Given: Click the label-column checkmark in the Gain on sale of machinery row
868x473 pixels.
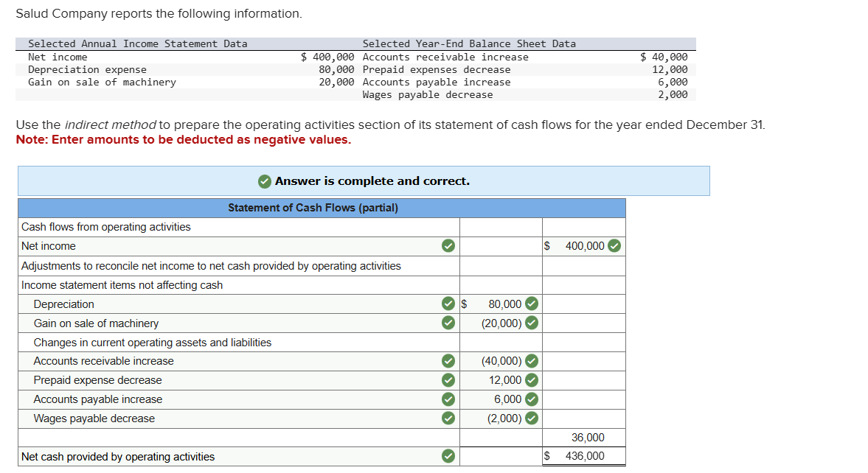Looking at the screenshot, I should tap(448, 323).
